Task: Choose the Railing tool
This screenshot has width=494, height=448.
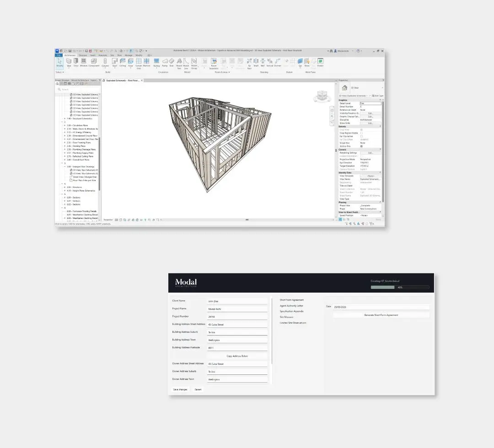Action: [156, 63]
